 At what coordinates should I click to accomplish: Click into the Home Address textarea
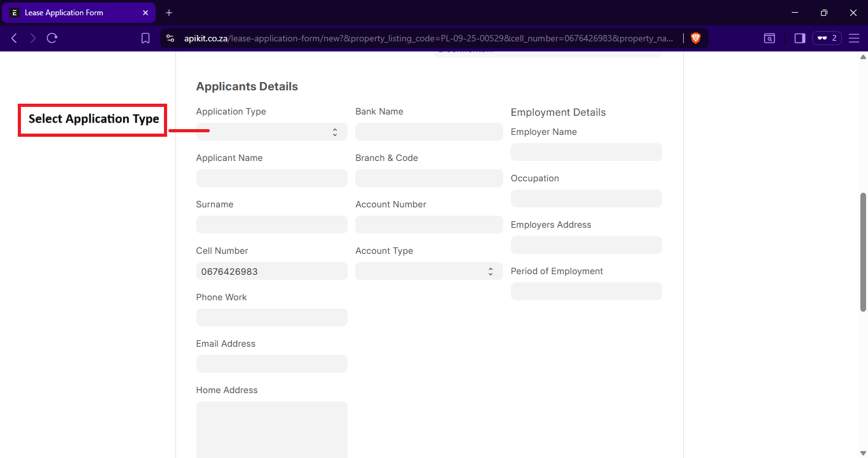pos(271,429)
